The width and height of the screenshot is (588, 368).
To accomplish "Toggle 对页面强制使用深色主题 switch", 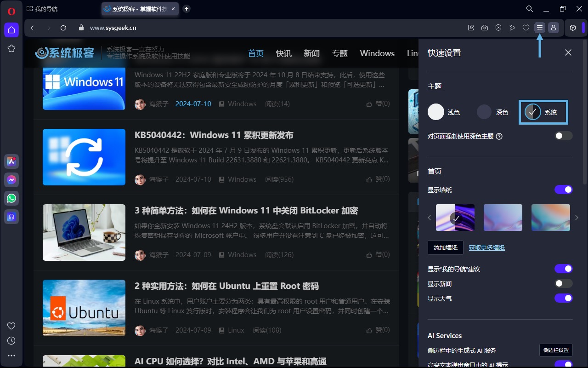I will [564, 136].
